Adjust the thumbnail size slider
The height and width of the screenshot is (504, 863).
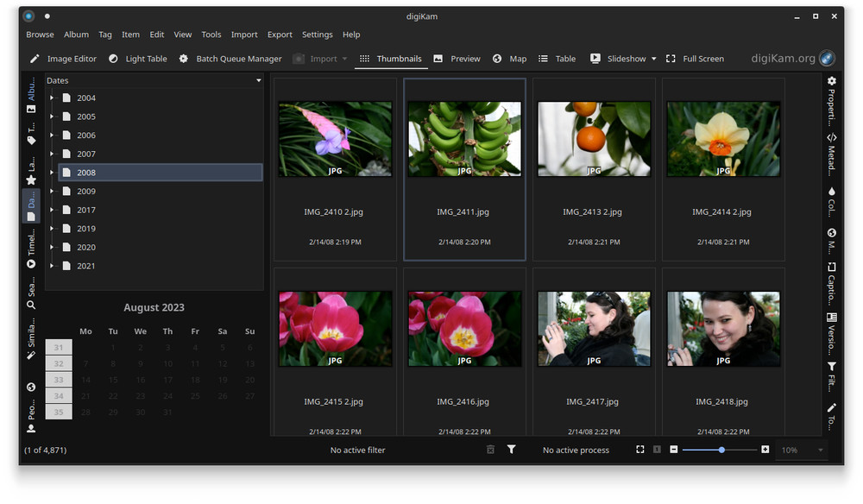pyautogui.click(x=721, y=450)
